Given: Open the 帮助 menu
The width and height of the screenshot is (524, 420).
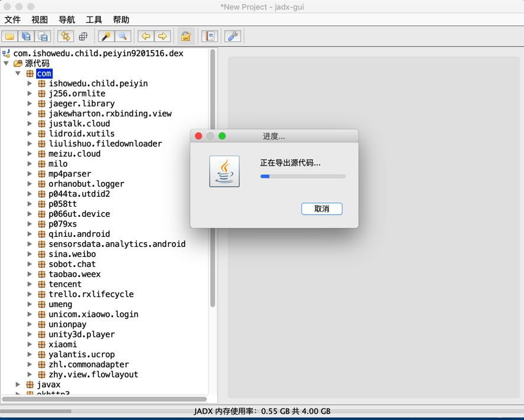Looking at the screenshot, I should click(121, 19).
